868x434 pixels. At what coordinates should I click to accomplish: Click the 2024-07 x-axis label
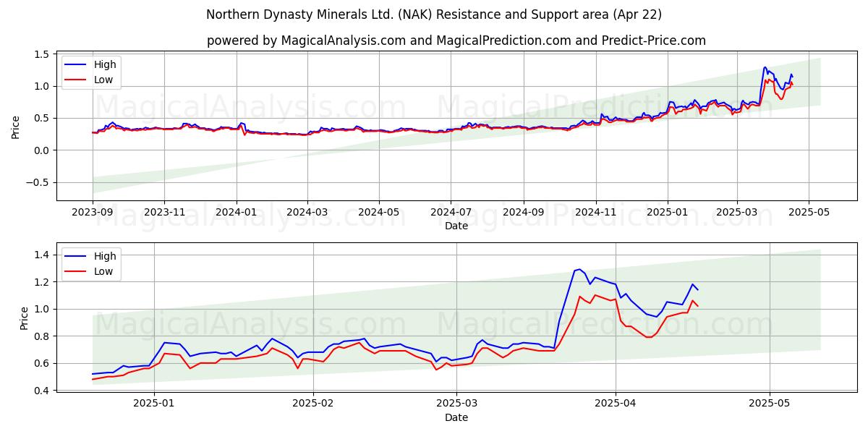451,213
